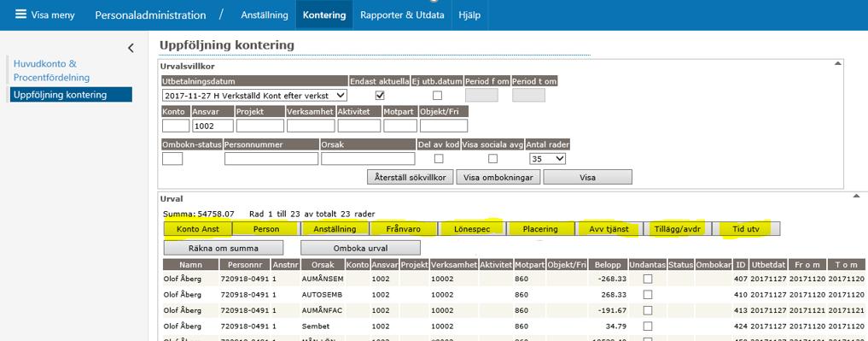The width and height of the screenshot is (868, 341).
Task: Focus the Ombokn-status input field
Action: [x=172, y=159]
